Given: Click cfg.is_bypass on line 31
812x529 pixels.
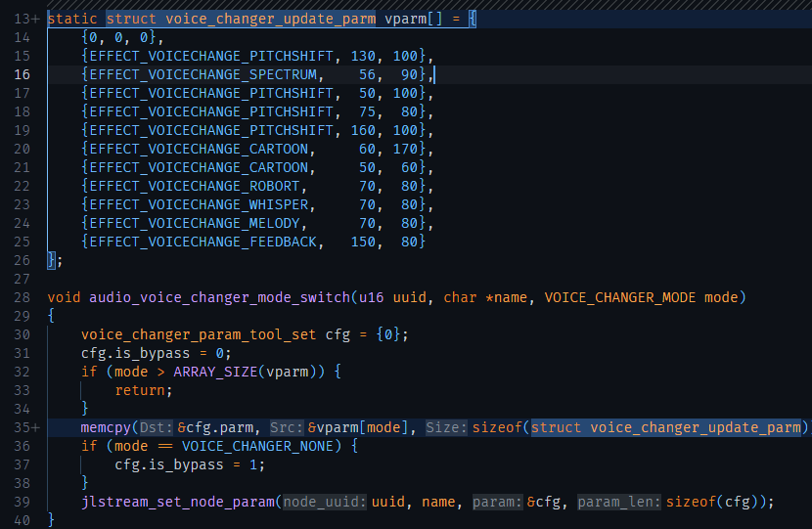Looking at the screenshot, I should click(x=135, y=354).
